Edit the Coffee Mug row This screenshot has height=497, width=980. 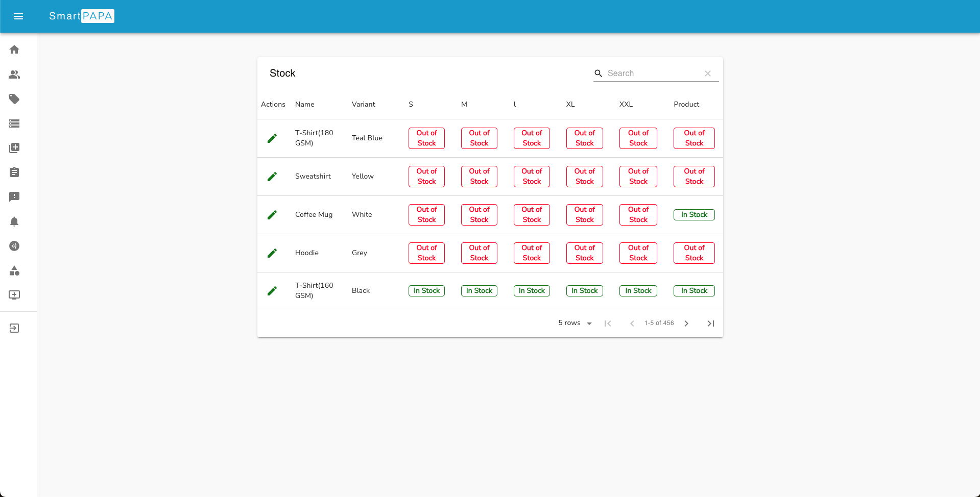pos(272,214)
